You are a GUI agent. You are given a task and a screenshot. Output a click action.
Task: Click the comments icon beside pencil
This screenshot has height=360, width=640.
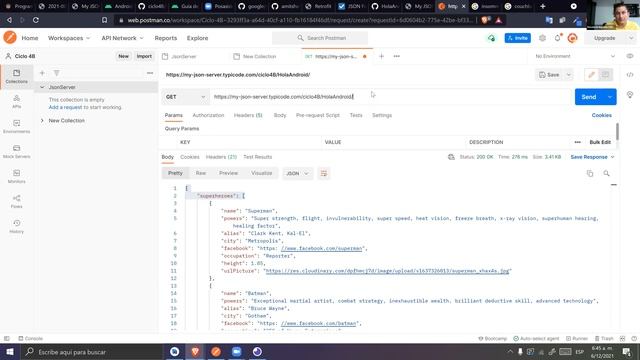point(605,75)
